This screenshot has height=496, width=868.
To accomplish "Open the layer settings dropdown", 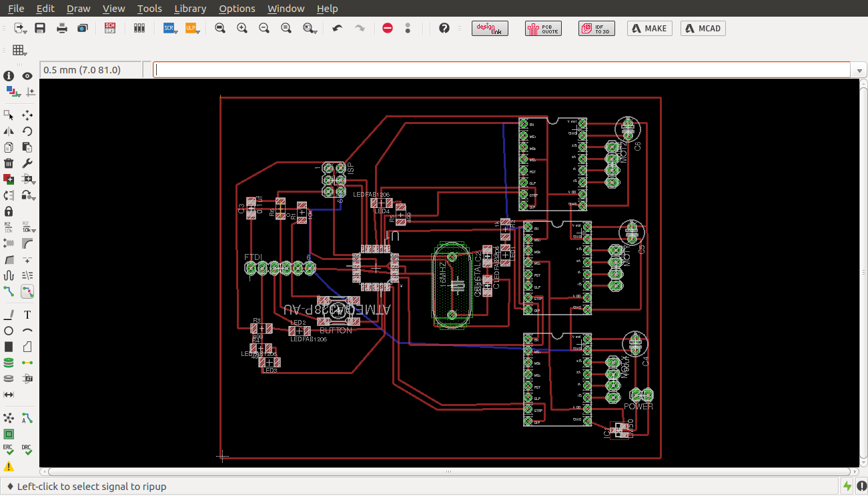I will tap(13, 91).
